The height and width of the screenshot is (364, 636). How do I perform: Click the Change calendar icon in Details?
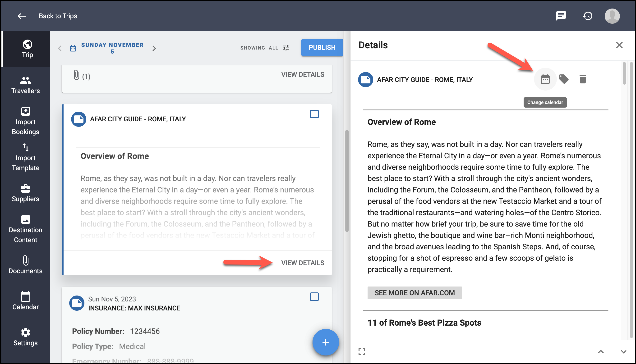[x=545, y=79]
